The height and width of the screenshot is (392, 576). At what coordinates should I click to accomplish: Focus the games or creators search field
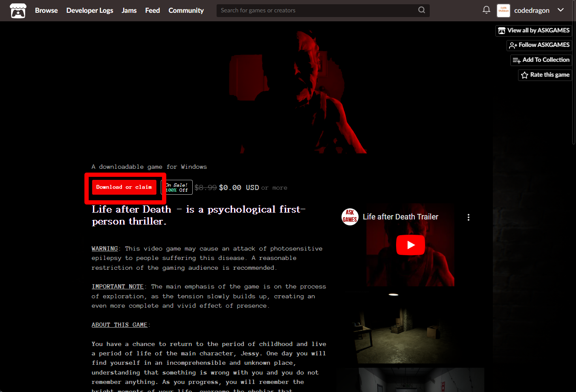pos(315,10)
